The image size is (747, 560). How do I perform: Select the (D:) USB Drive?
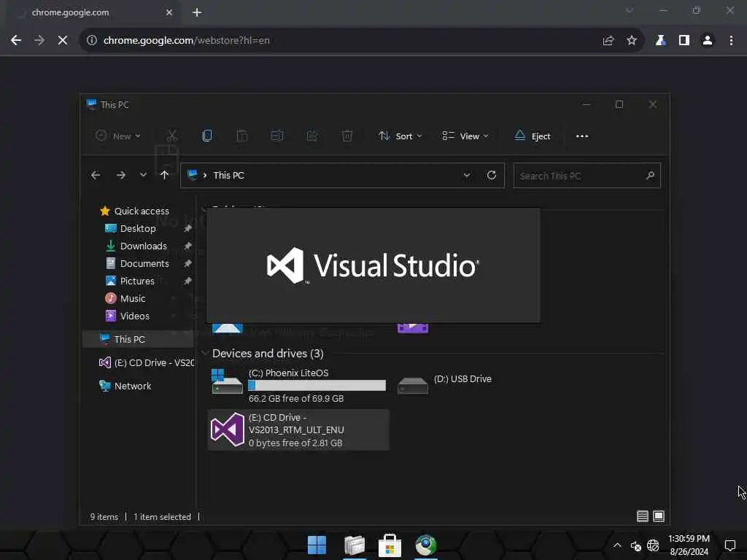click(445, 385)
